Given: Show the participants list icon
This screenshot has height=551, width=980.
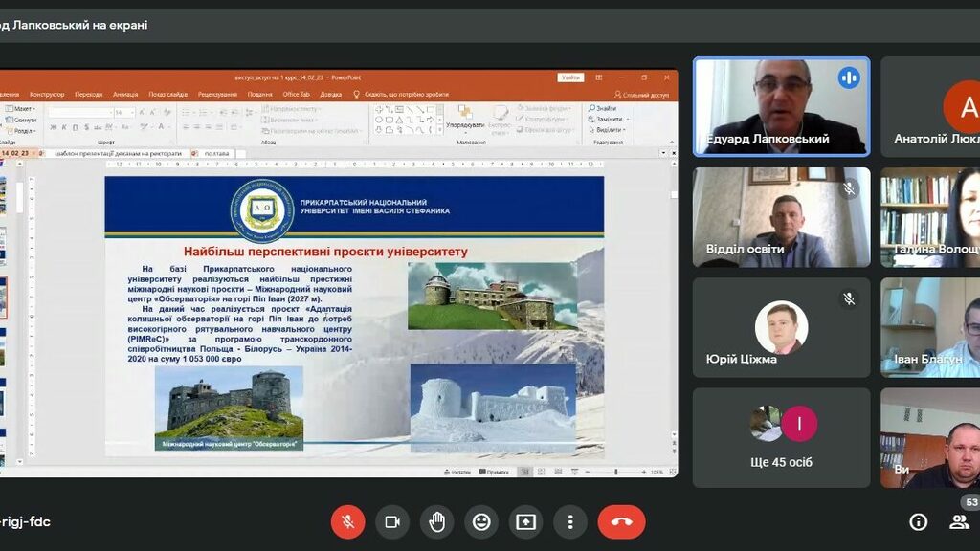Looking at the screenshot, I should tap(958, 521).
